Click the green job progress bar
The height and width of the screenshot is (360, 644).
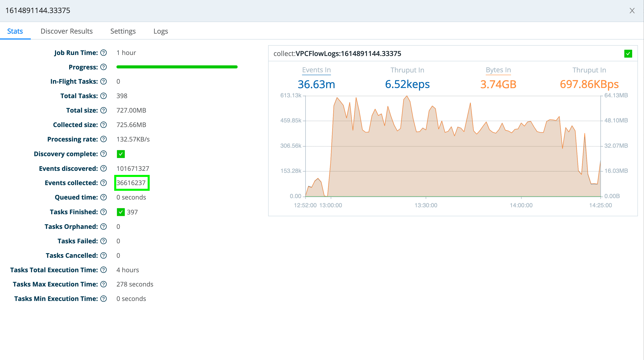pyautogui.click(x=177, y=67)
